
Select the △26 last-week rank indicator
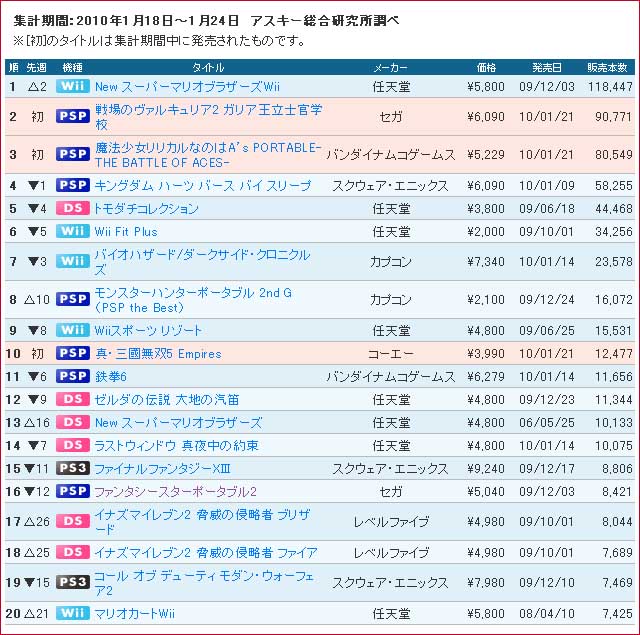pyautogui.click(x=37, y=522)
